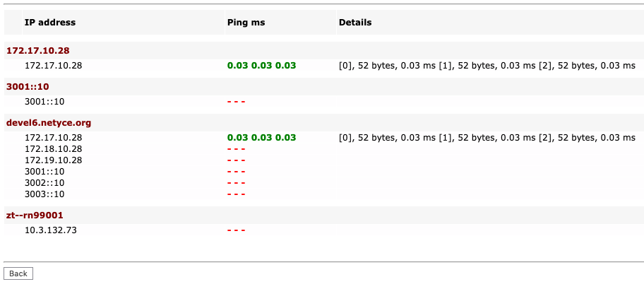Click the 172.18.10.28 address row
The width and height of the screenshot is (644, 289).
pyautogui.click(x=54, y=149)
